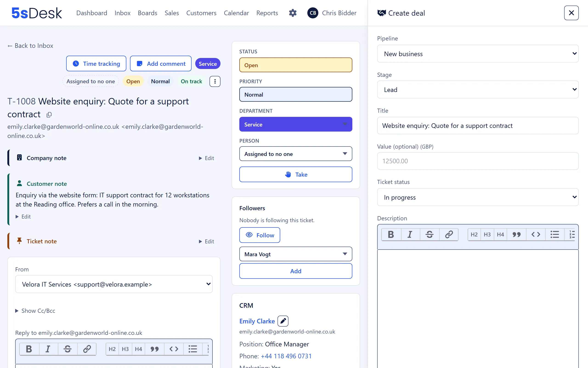Open the settings gear icon

click(293, 13)
